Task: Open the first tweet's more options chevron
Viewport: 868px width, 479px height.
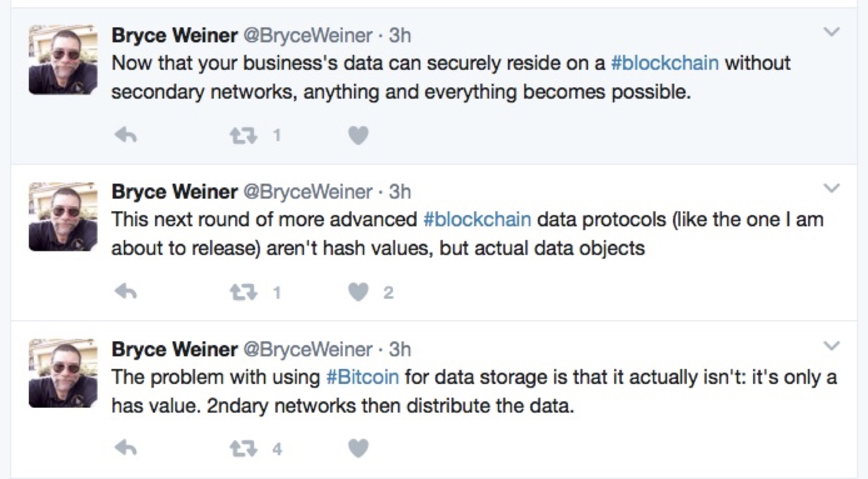Action: tap(831, 32)
